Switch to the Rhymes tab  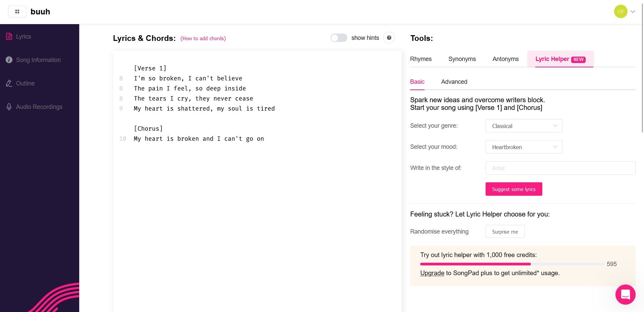[x=420, y=59]
